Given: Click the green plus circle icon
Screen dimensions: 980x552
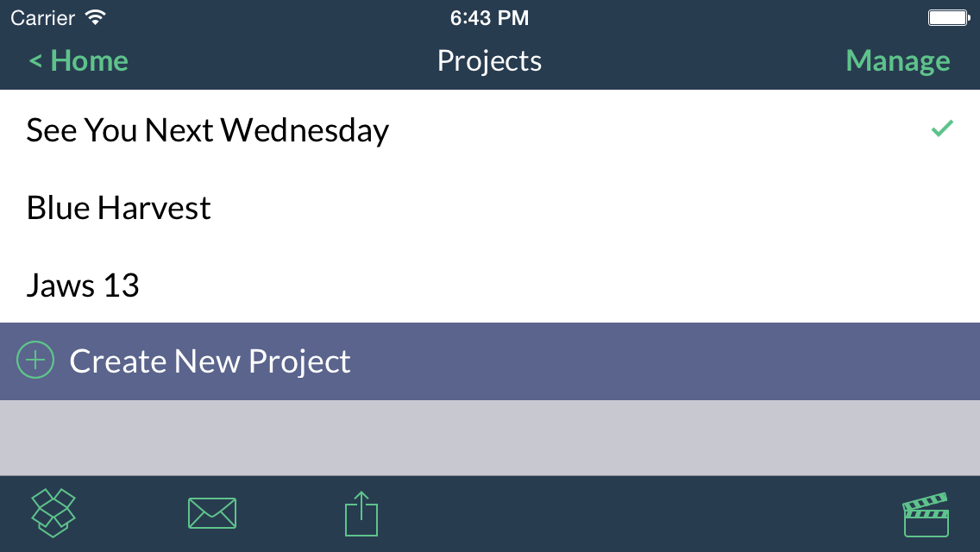Looking at the screenshot, I should [35, 361].
